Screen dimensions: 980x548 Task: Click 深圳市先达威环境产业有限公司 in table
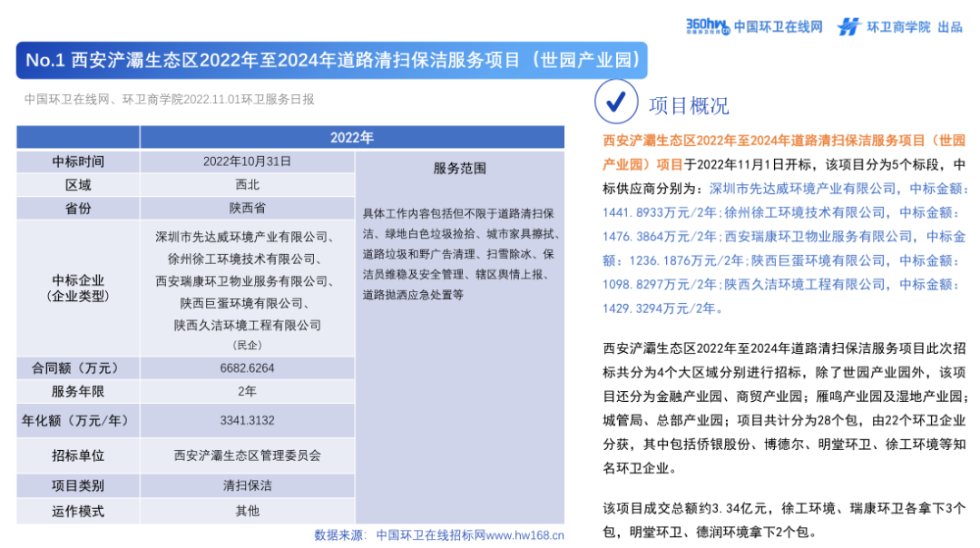[x=244, y=237]
